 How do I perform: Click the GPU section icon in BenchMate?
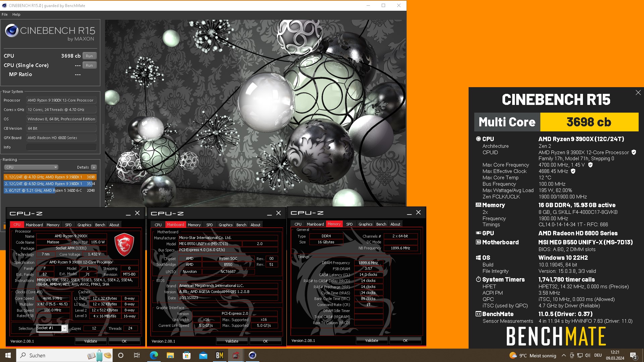tap(478, 233)
